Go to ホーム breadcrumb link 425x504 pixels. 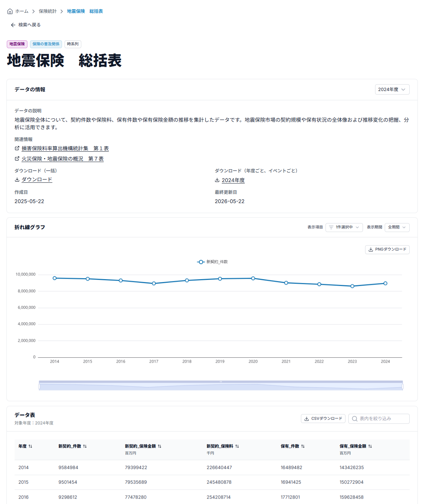point(22,11)
